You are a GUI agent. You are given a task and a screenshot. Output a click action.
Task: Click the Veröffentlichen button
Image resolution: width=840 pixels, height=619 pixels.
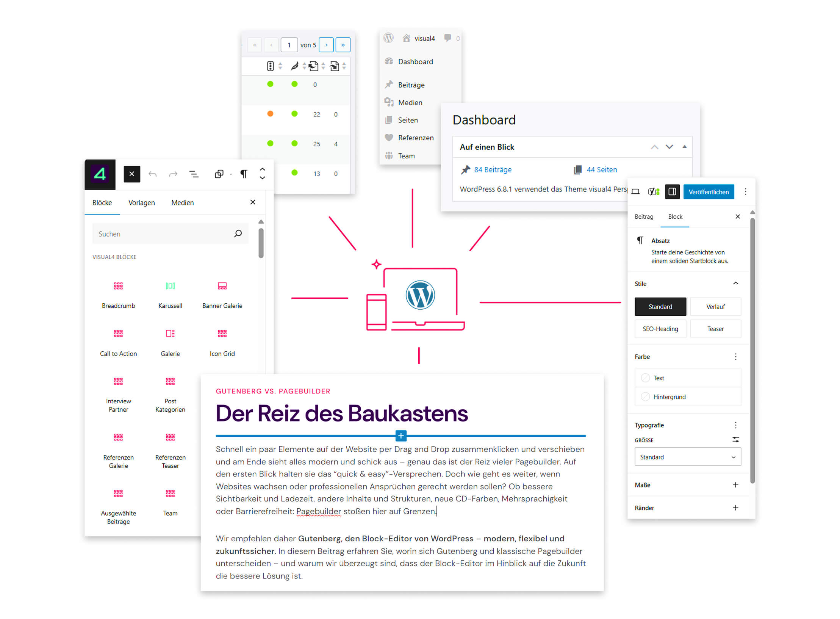(x=709, y=192)
